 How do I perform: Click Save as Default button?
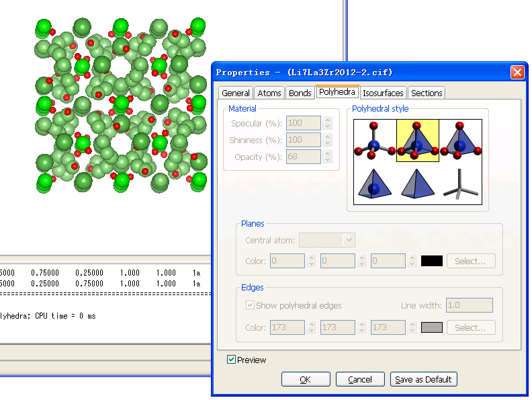tap(423, 379)
